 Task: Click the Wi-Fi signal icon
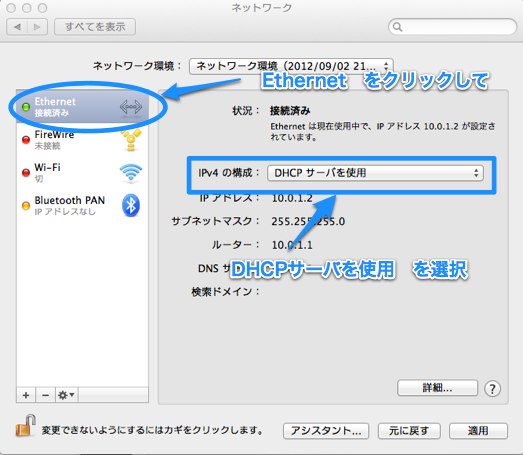point(131,173)
